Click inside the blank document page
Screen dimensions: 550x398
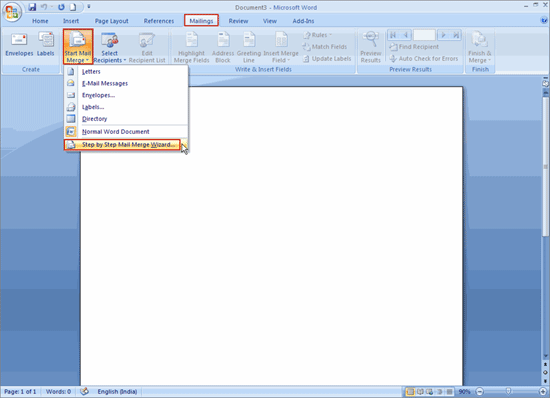271,236
